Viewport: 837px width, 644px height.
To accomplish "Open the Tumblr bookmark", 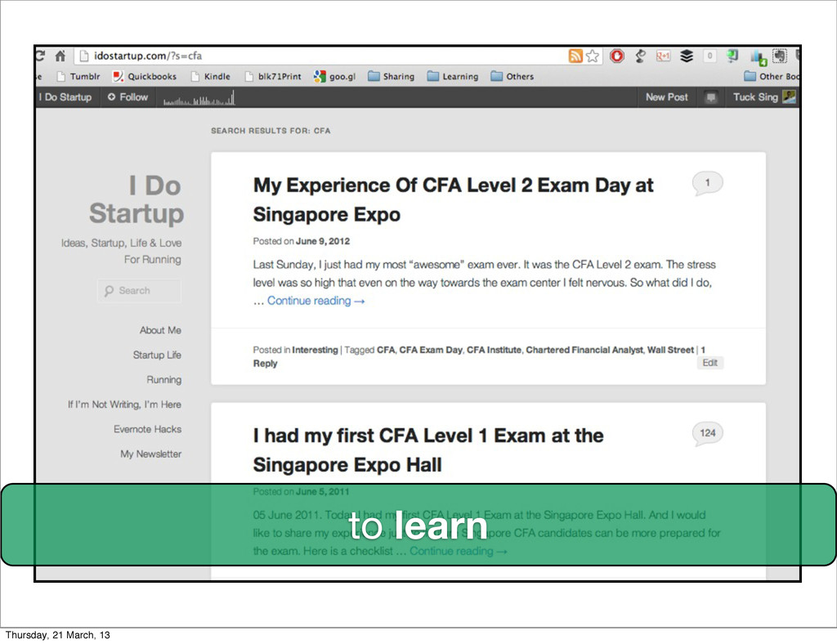I will coord(78,76).
